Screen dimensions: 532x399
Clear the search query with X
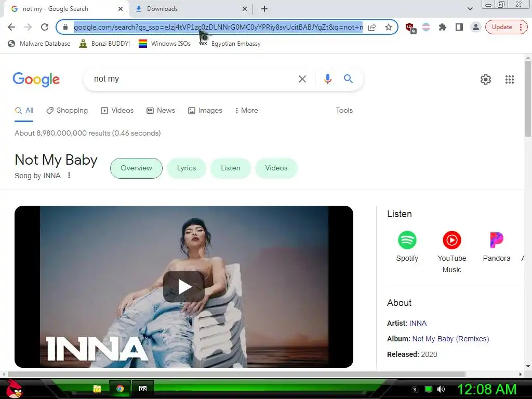click(x=302, y=79)
